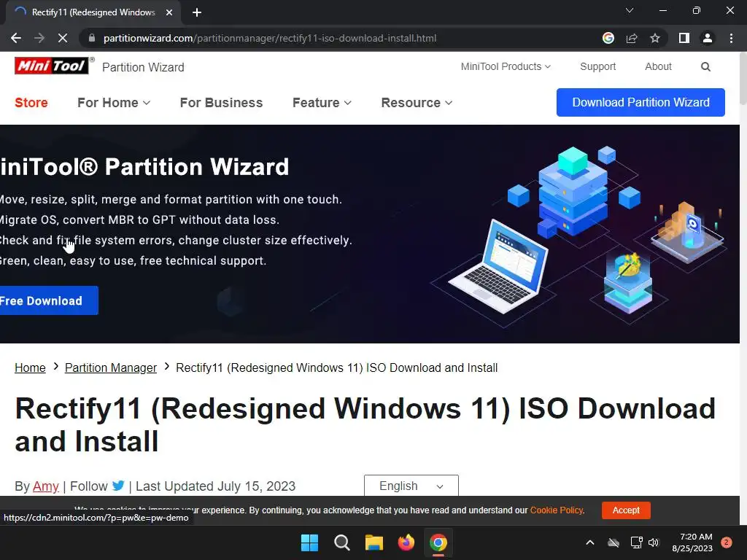The image size is (747, 560).
Task: Open the For Business menu item
Action: click(221, 102)
